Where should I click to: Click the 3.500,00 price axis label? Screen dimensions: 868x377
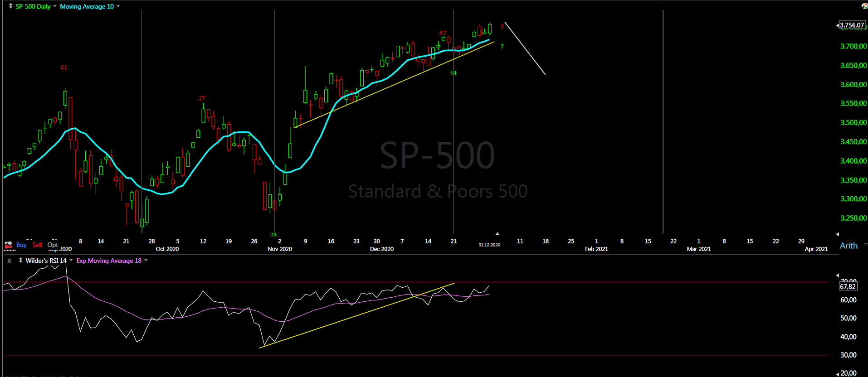click(x=853, y=122)
